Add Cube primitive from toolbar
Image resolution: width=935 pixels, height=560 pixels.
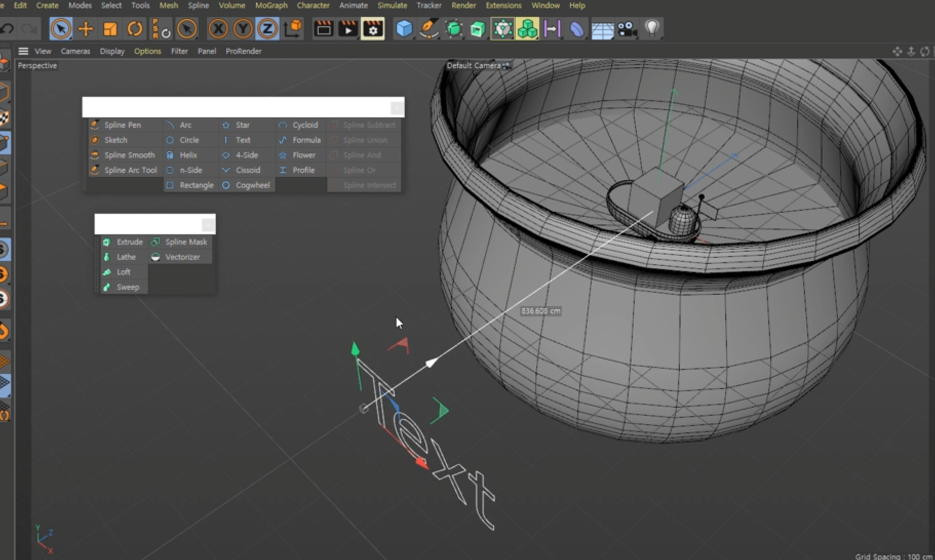404,29
